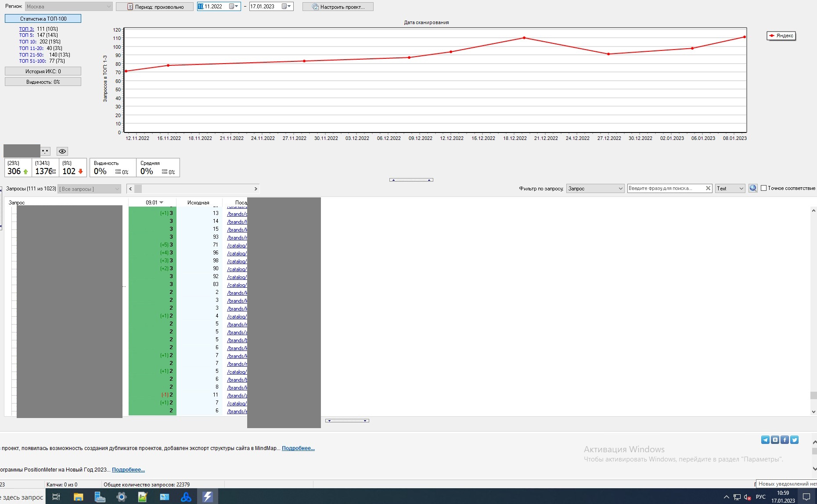This screenshot has width=817, height=504.
Task: Click the magnifier search icon beside Text dropdown
Action: [x=753, y=188]
